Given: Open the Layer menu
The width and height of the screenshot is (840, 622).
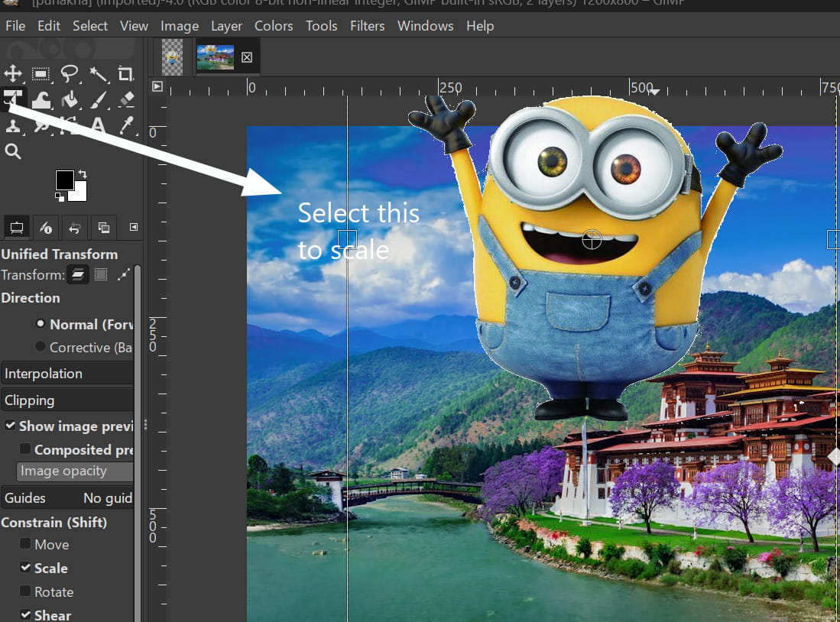Looking at the screenshot, I should [226, 26].
